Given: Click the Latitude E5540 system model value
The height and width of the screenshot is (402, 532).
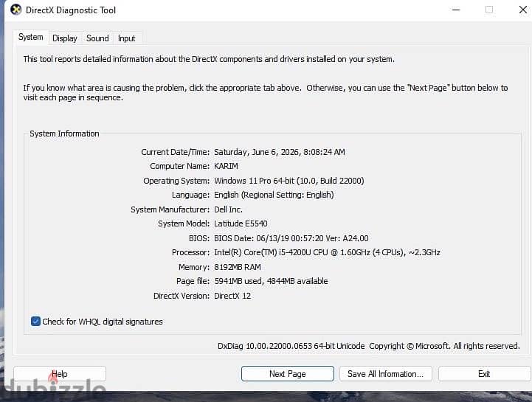Looking at the screenshot, I should (241, 223).
